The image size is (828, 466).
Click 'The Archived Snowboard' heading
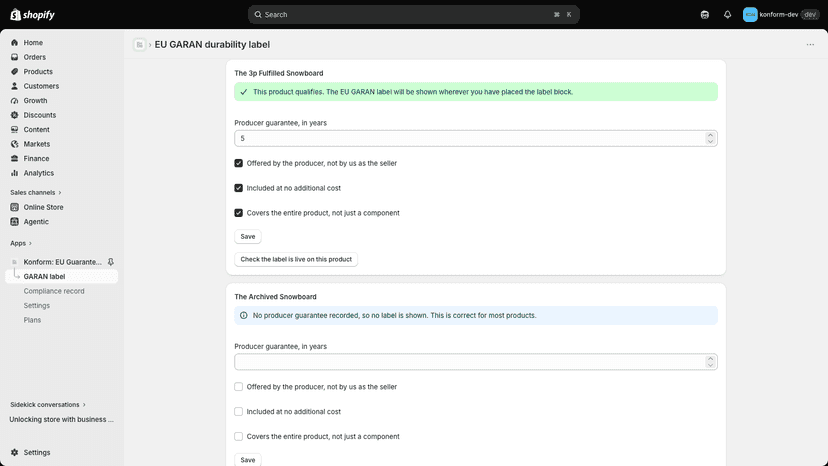pos(275,297)
